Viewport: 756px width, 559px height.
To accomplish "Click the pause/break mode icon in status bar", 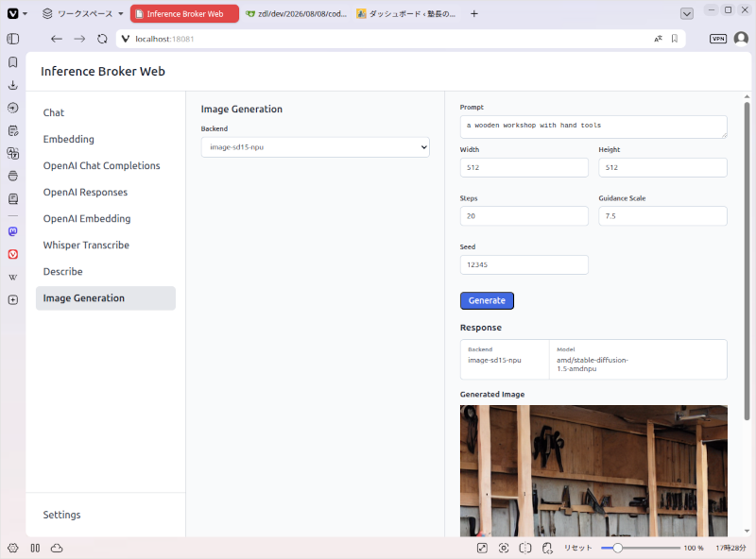I will pos(35,548).
